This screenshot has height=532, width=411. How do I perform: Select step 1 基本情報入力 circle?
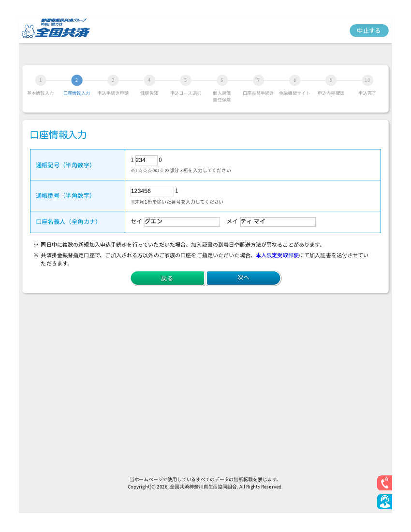(40, 80)
